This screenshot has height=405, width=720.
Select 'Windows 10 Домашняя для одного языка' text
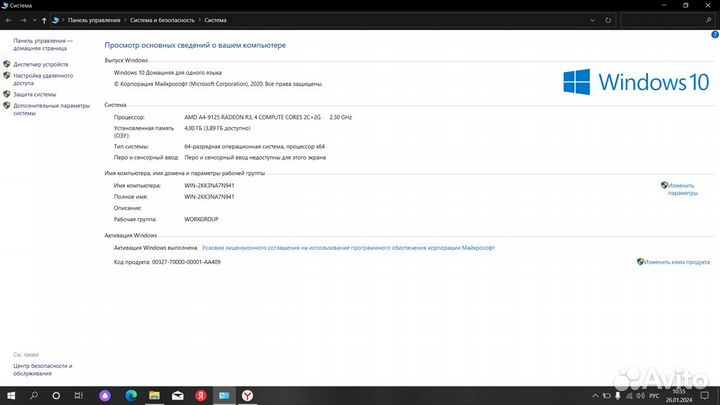click(x=168, y=73)
